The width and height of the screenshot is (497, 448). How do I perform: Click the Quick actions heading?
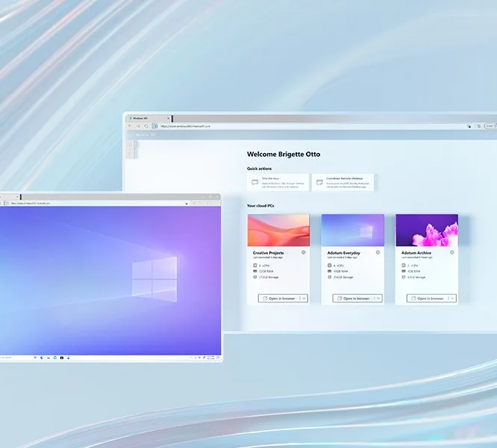click(x=259, y=169)
